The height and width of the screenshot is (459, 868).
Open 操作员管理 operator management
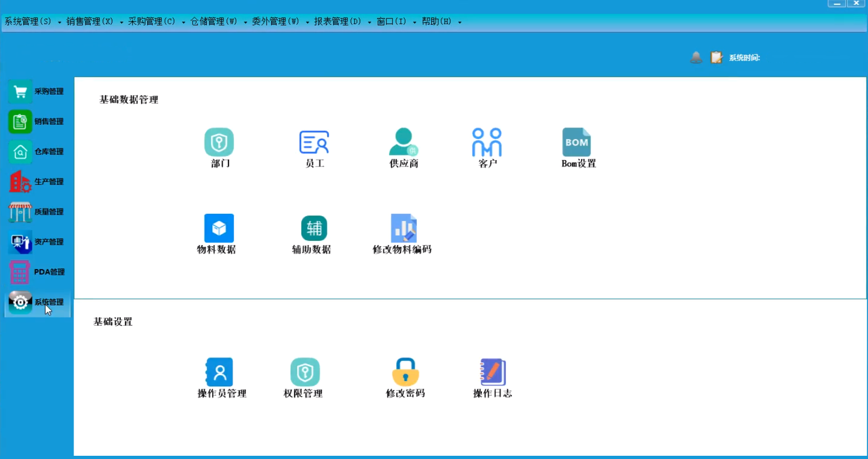pos(220,372)
